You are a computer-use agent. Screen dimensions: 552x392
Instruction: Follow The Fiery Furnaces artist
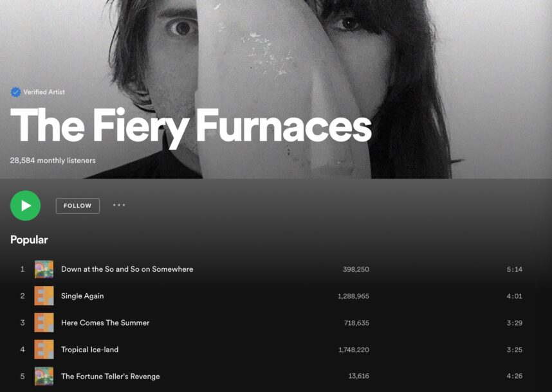tap(77, 206)
